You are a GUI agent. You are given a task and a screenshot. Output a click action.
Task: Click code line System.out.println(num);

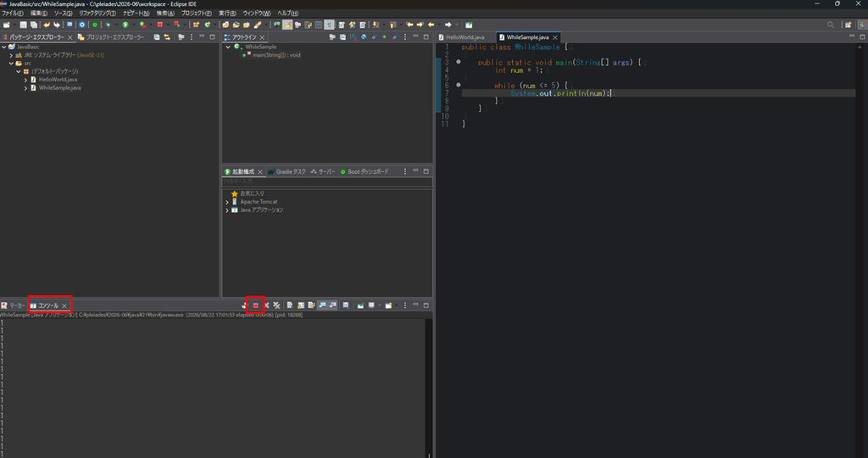[x=560, y=93]
